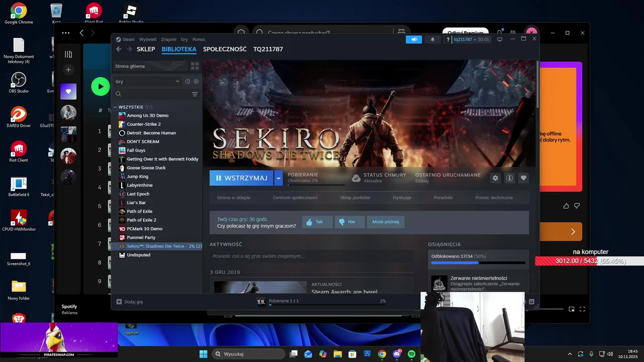The image size is (644, 362).
Task: Recommend the game with Tak thumbs-up
Action: pos(317,222)
